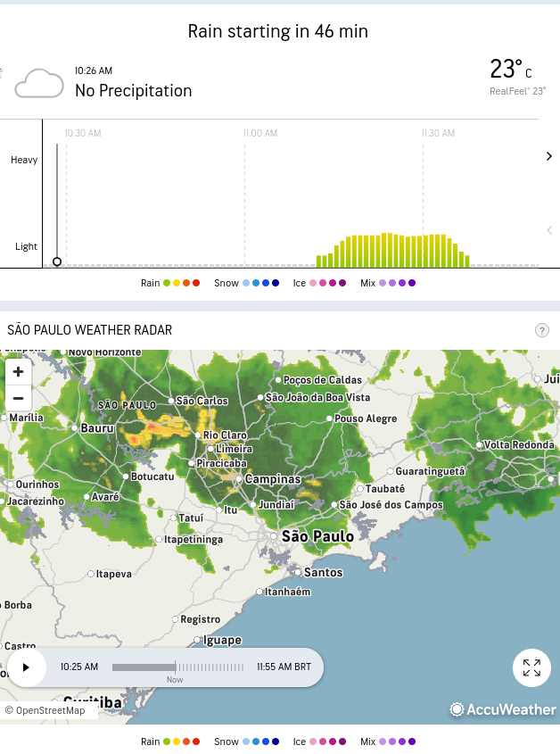The width and height of the screenshot is (560, 754).
Task: Click the 11:55 AM BRT end time
Action: (284, 667)
